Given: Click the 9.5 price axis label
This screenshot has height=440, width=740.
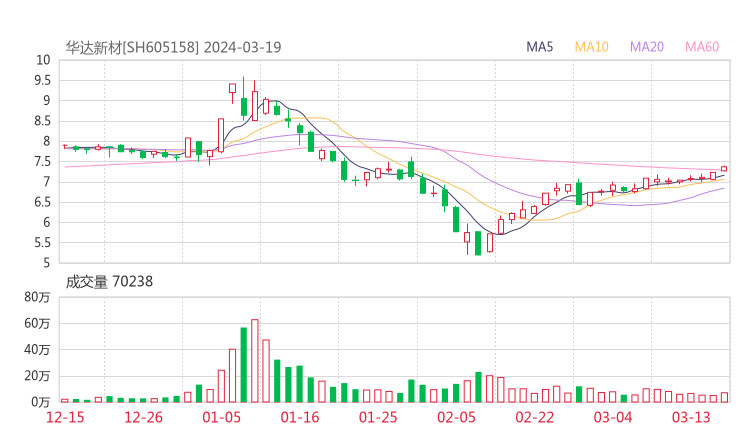Looking at the screenshot, I should (42, 80).
